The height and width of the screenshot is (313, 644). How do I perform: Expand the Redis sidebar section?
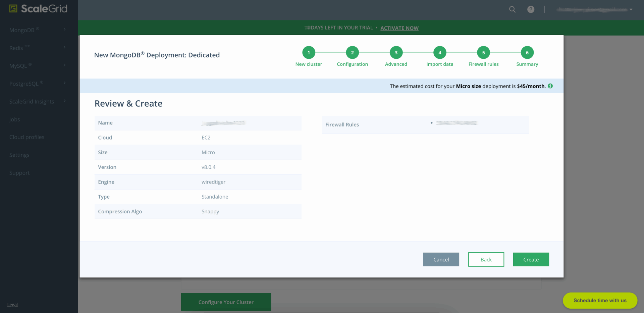pos(38,48)
